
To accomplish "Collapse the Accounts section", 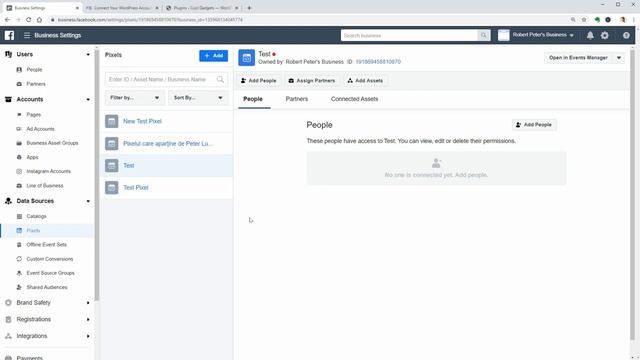I will pyautogui.click(x=88, y=100).
